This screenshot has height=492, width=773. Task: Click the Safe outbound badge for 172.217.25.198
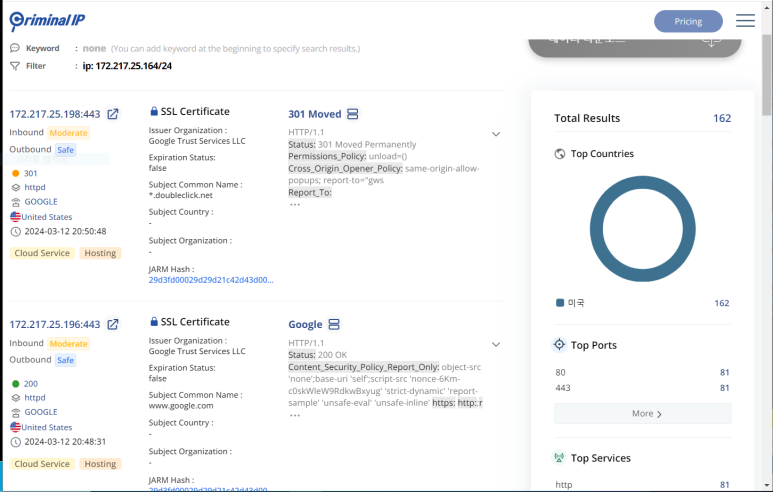[65, 149]
